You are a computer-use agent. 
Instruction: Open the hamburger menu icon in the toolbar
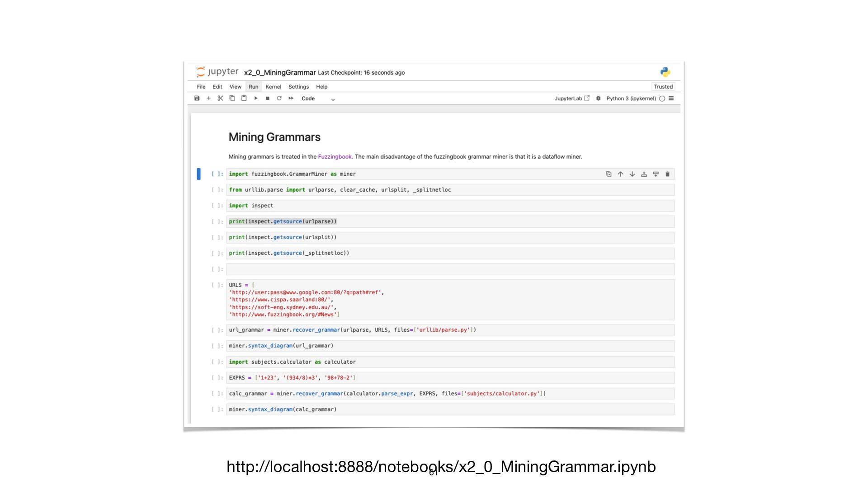click(x=671, y=99)
